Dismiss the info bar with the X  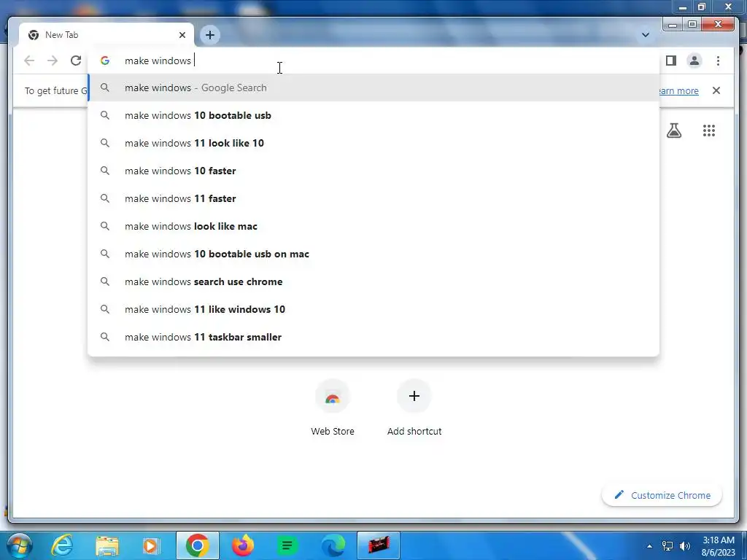[x=716, y=90]
